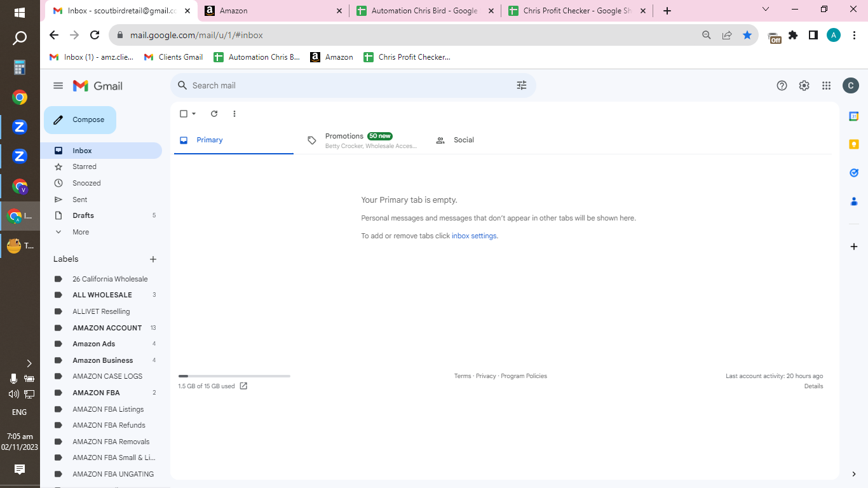Open Windows taskbar search icon

pyautogui.click(x=20, y=39)
